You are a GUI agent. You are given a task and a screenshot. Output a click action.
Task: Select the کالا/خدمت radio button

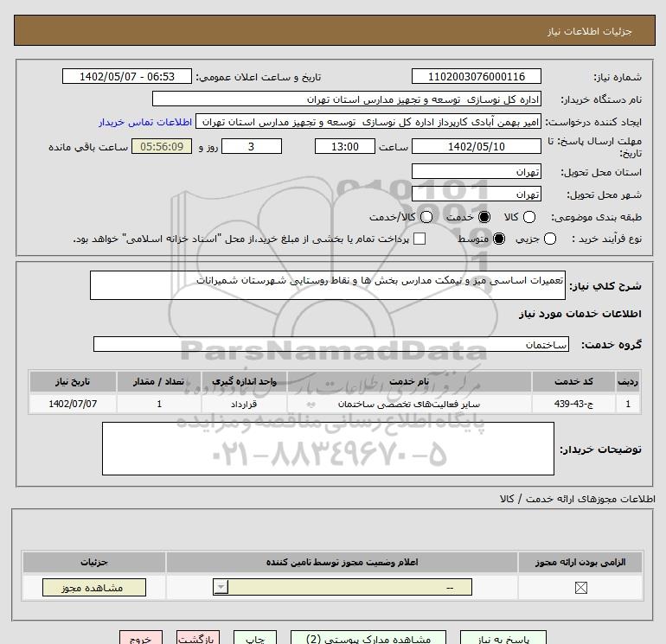[x=426, y=217]
